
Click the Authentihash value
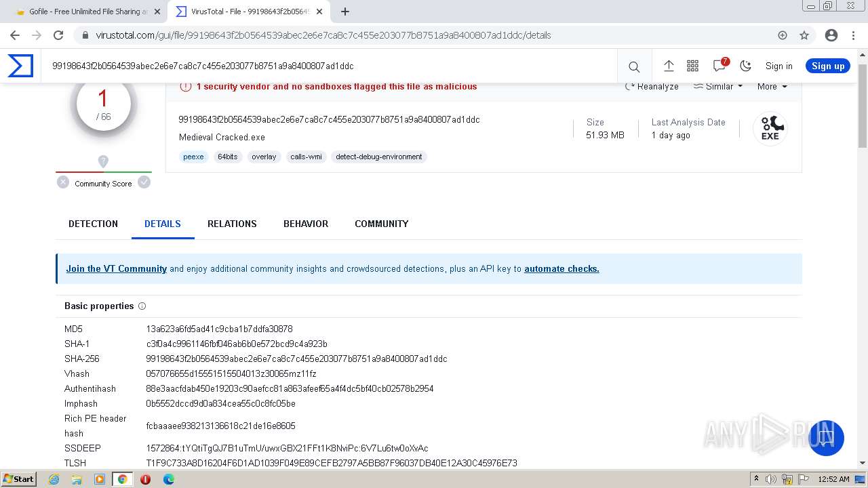tap(290, 388)
